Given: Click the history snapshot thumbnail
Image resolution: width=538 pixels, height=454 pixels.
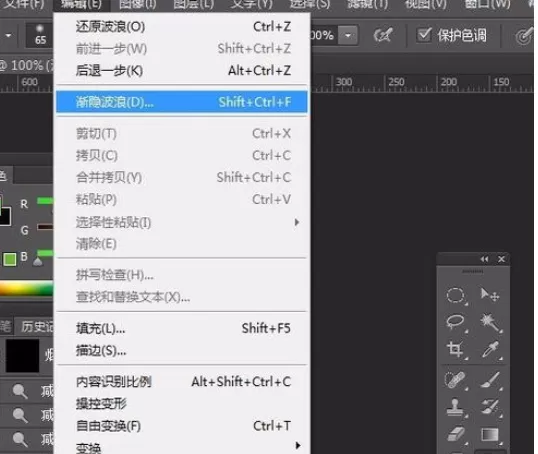Looking at the screenshot, I should (23, 356).
